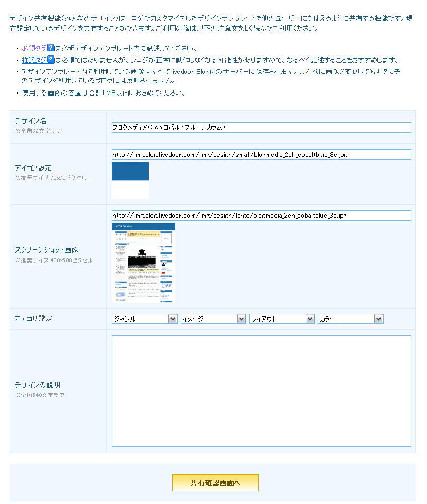Image resolution: width=427 pixels, height=504 pixels.
Task: Click into the デザインの説明 text area
Action: click(261, 391)
